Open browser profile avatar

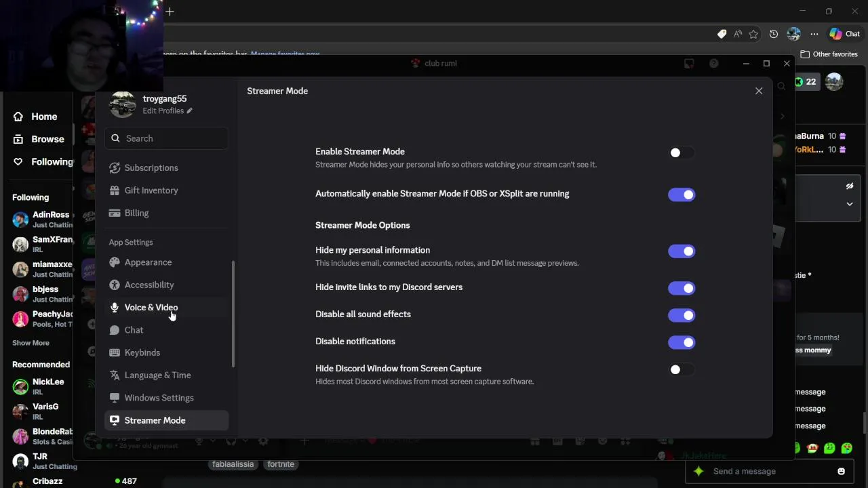click(x=794, y=34)
